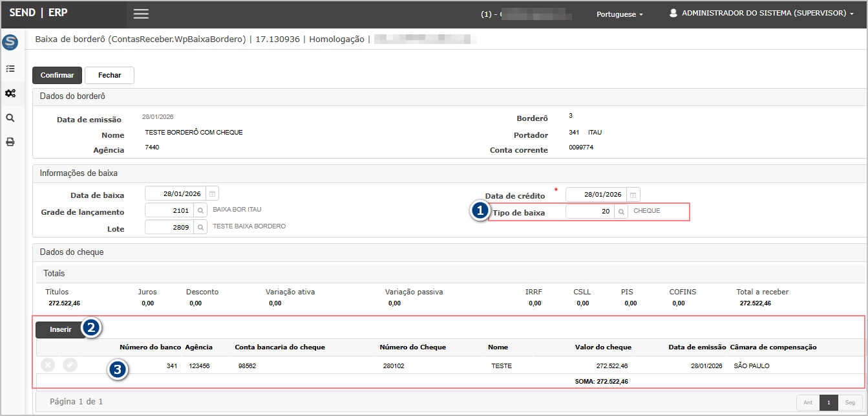Click the Fechar button
Image resolution: width=868 pixels, height=416 pixels.
[x=109, y=75]
